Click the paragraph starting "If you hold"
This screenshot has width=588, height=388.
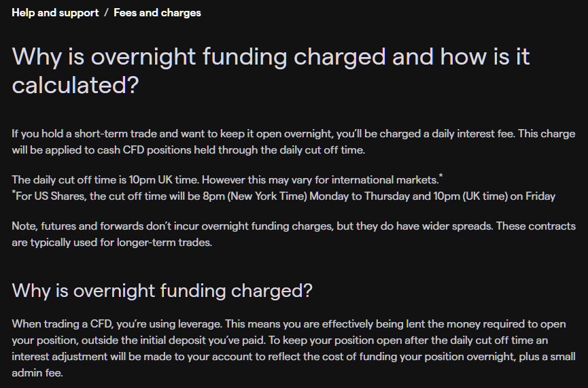tap(293, 140)
